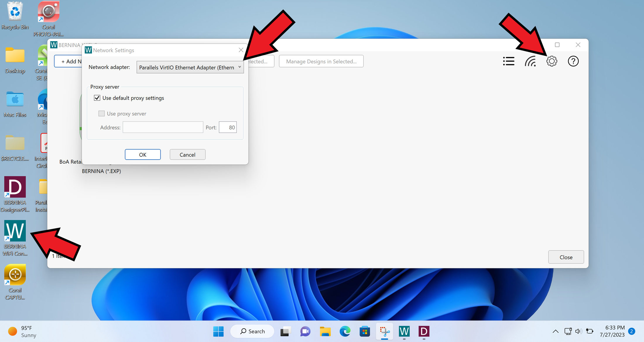
Task: Launch Corel PHOTO-PAINT desktop shortcut
Action: click(48, 19)
